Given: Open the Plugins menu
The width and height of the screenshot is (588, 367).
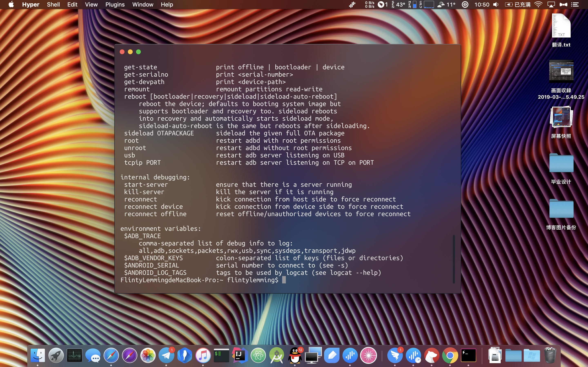Looking at the screenshot, I should tap(115, 4).
